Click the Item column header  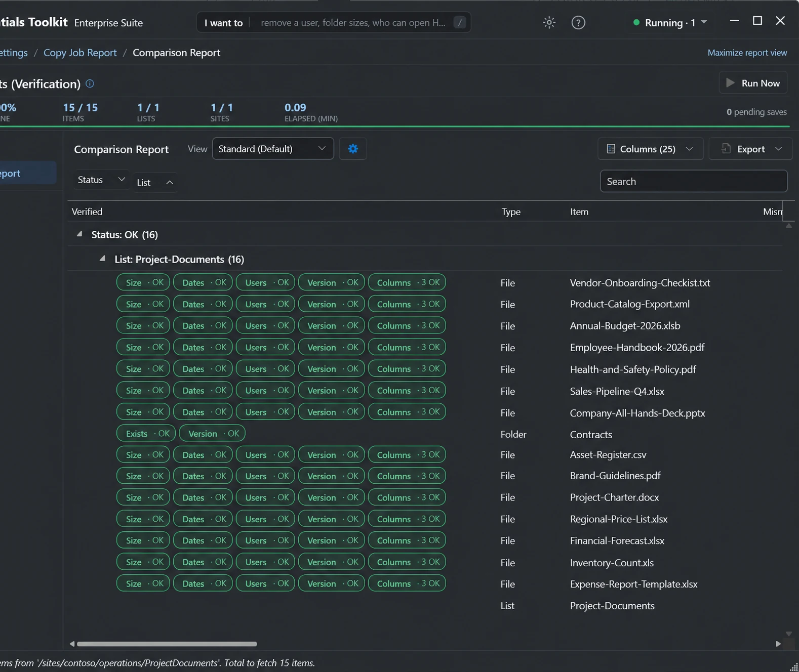point(579,212)
